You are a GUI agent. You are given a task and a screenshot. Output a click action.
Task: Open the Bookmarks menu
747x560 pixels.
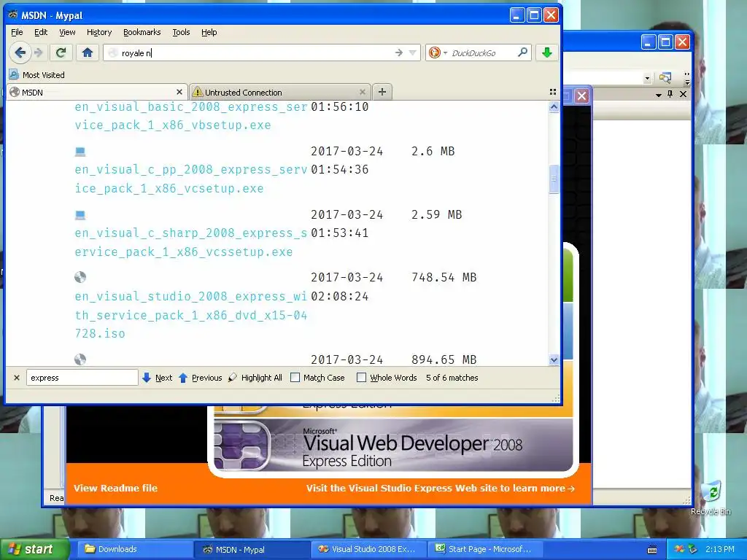pyautogui.click(x=142, y=32)
